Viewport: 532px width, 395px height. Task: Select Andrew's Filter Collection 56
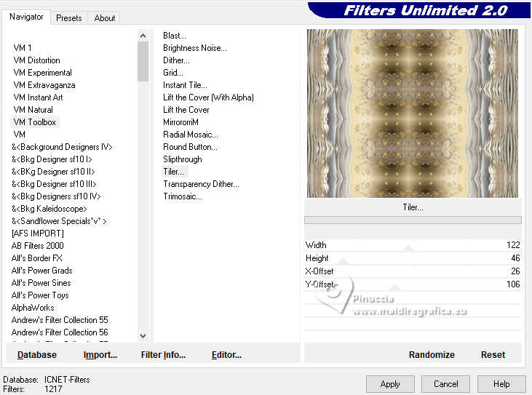[x=60, y=332]
